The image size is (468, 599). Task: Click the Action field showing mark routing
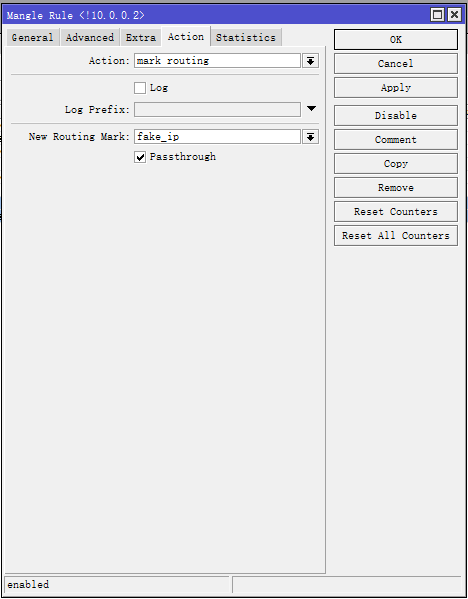pyautogui.click(x=217, y=61)
